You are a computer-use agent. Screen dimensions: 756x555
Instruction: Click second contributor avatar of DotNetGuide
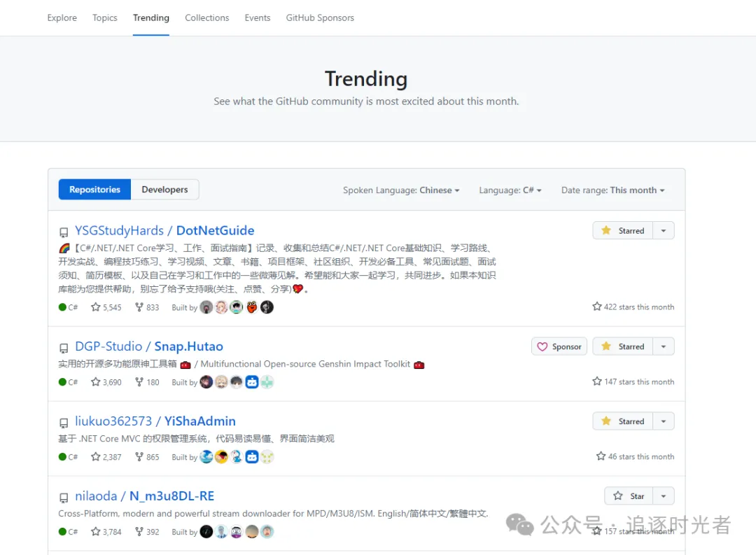221,307
